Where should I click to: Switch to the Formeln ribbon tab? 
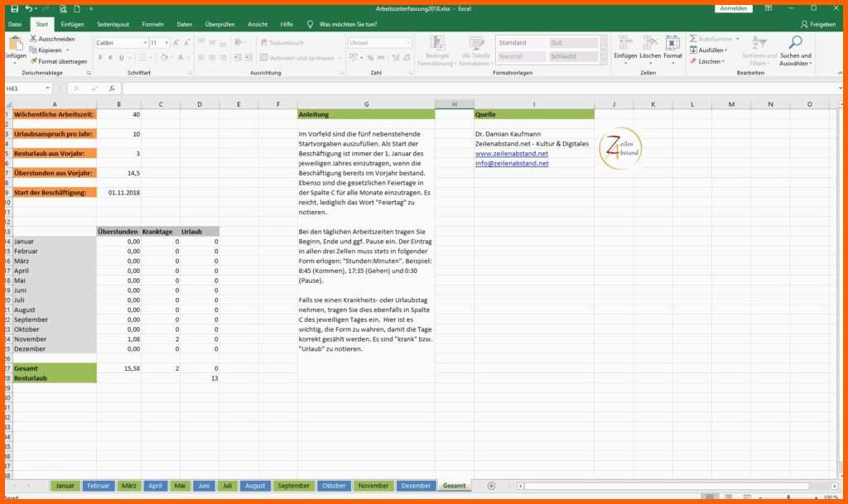click(152, 24)
